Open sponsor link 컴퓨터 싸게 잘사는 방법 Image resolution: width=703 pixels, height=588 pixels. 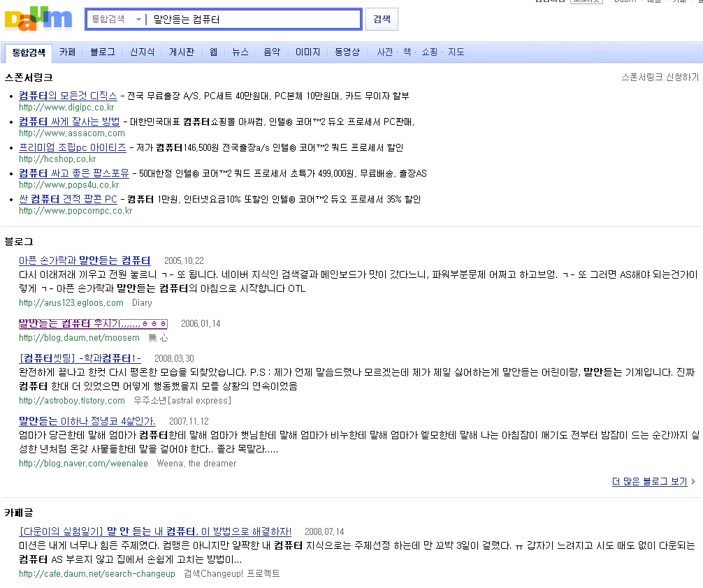(69, 122)
